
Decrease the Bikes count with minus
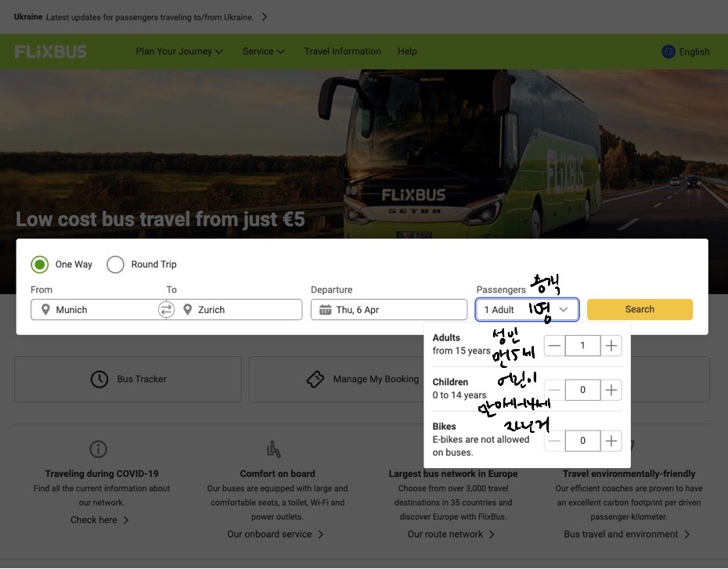(554, 441)
